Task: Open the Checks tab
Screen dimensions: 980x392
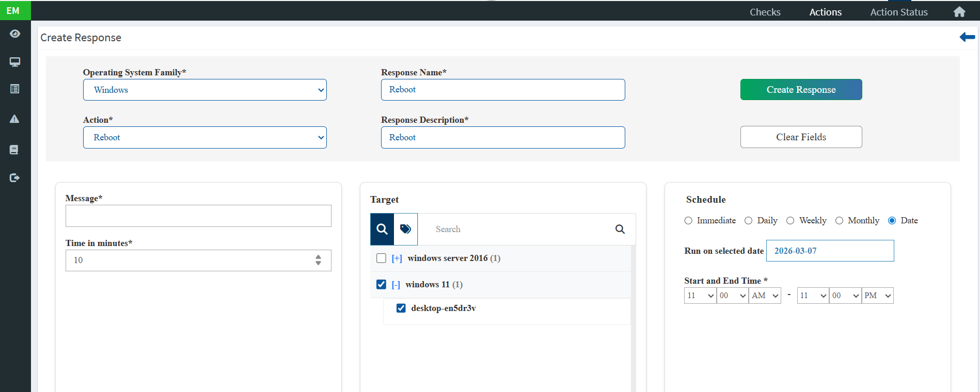Action: [765, 12]
